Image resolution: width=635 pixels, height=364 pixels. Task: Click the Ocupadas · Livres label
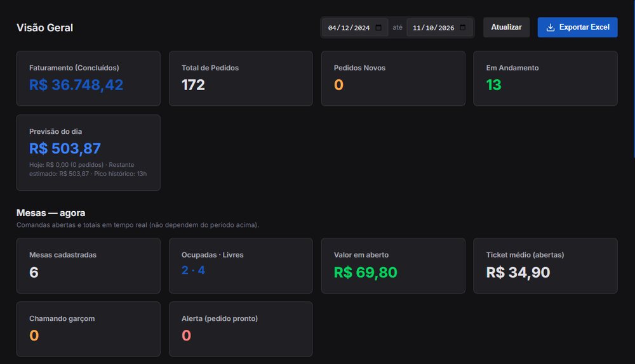pos(213,255)
